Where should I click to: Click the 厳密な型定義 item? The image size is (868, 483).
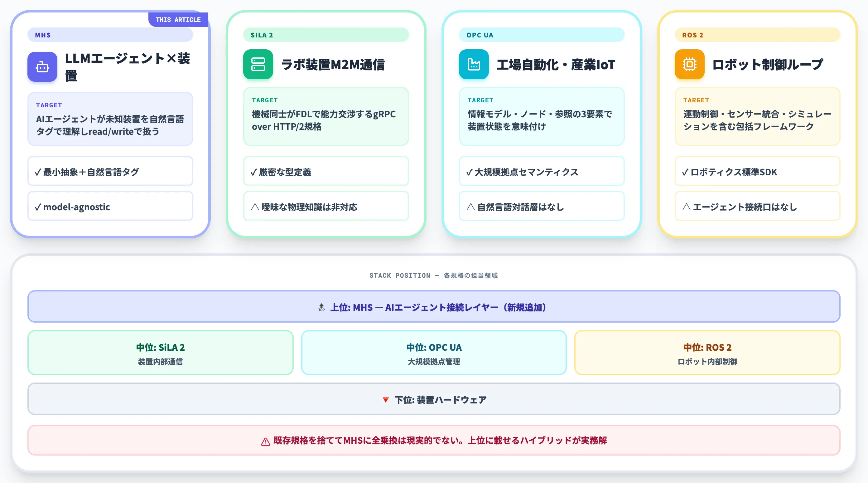pyautogui.click(x=326, y=171)
